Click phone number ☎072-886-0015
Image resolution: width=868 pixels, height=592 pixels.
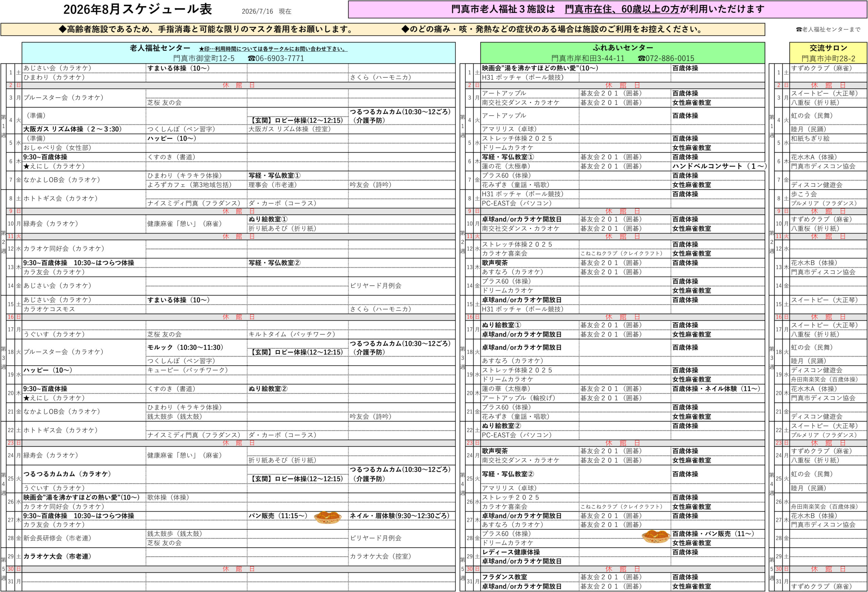pyautogui.click(x=666, y=58)
